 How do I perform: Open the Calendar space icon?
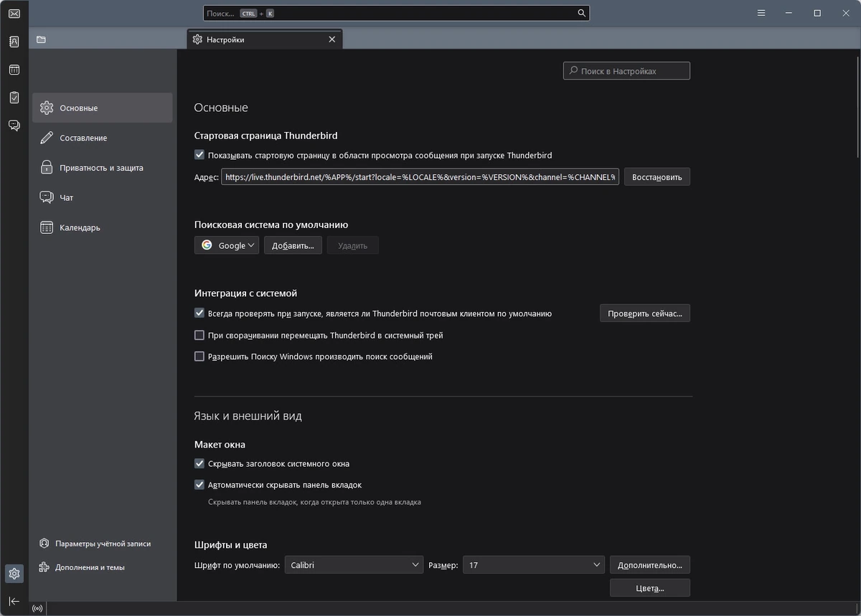click(14, 70)
